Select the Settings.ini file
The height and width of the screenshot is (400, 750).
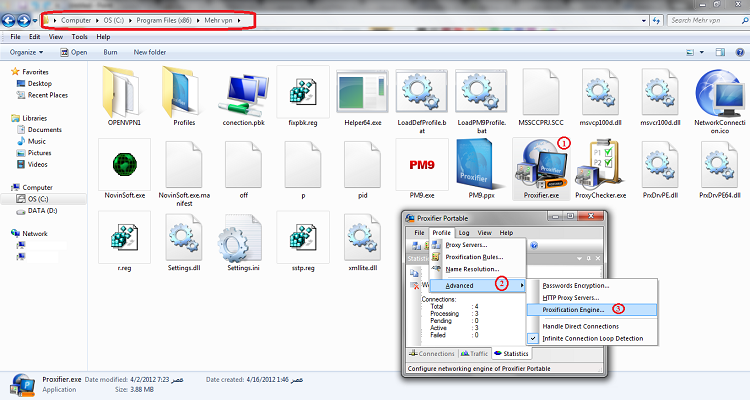243,242
